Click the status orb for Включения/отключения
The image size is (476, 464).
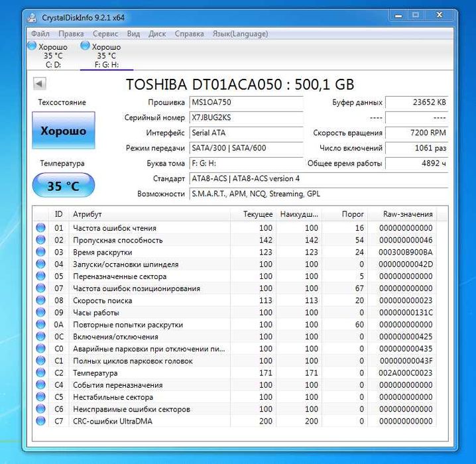click(40, 336)
